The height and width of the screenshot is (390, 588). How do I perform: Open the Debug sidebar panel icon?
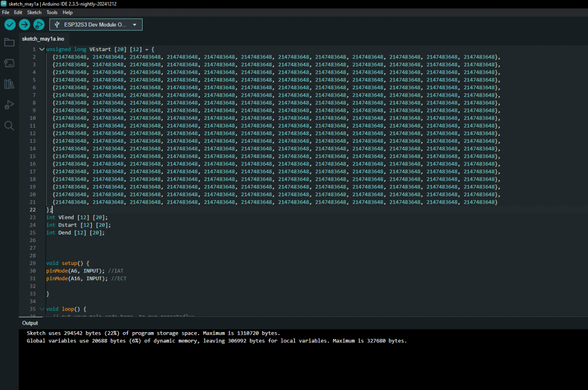[9, 105]
